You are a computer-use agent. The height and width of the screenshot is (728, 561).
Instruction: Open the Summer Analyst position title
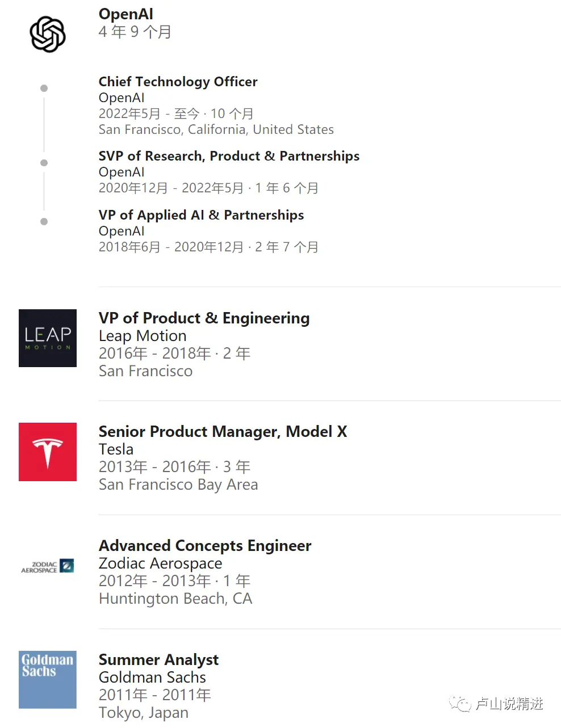[158, 660]
